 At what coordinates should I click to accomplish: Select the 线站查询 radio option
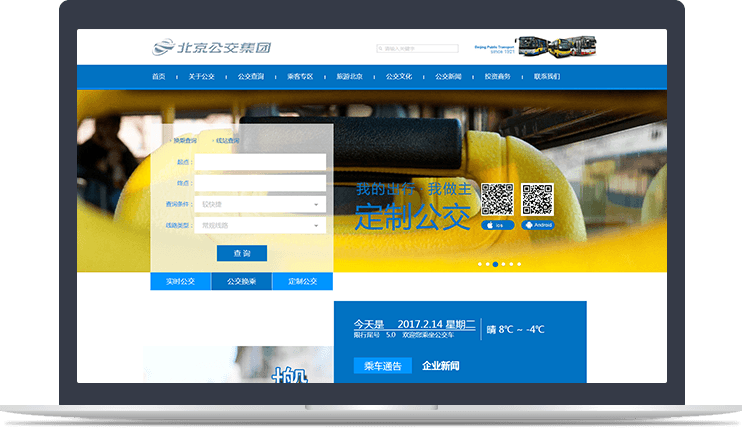[x=214, y=140]
